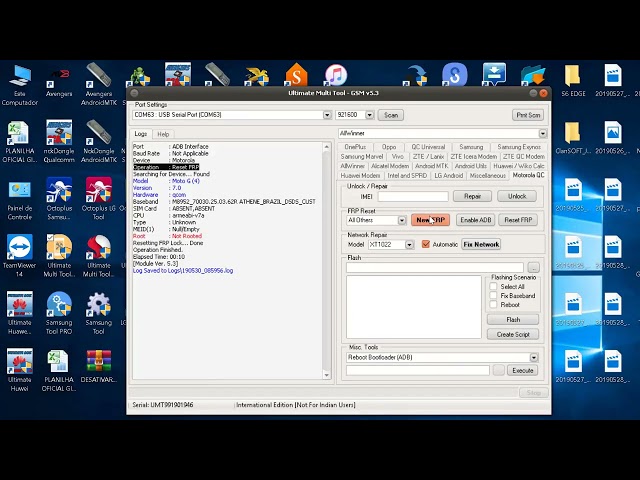Open the nckDongle Qualcomm desktop shortcut
Image resolution: width=640 pixels, height=480 pixels.
tap(59, 141)
